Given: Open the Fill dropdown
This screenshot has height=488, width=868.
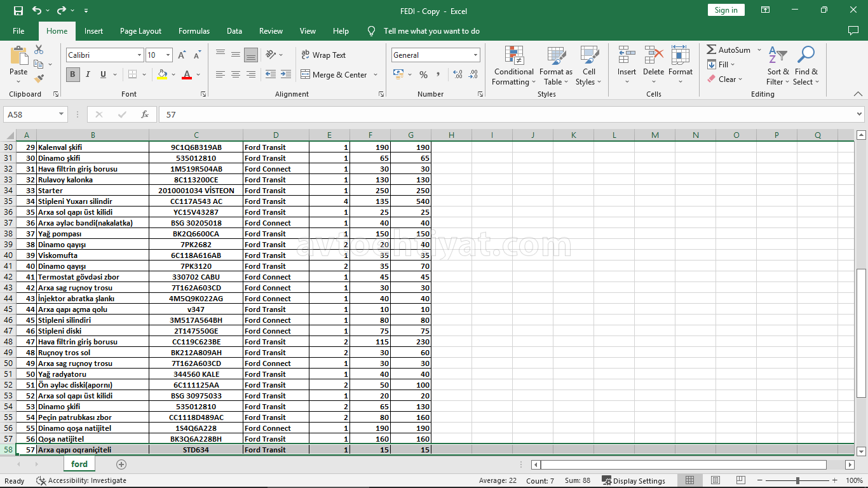Looking at the screenshot, I should pyautogui.click(x=721, y=64).
